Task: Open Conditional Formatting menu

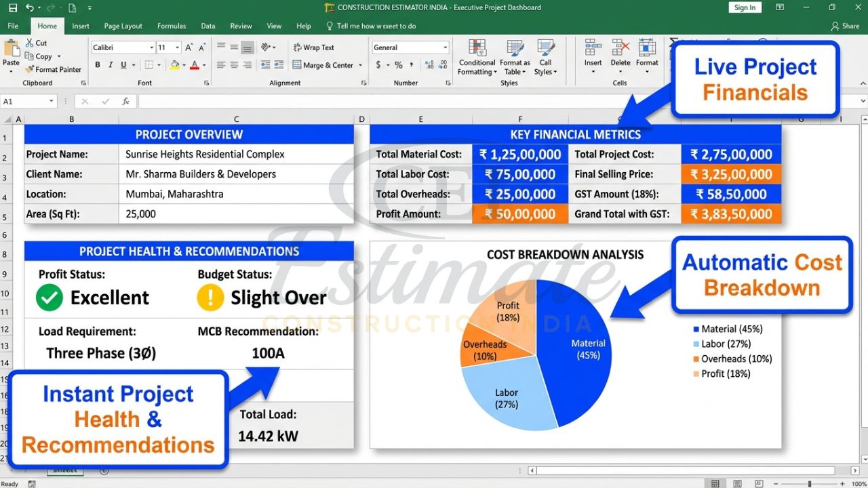Action: [477, 58]
